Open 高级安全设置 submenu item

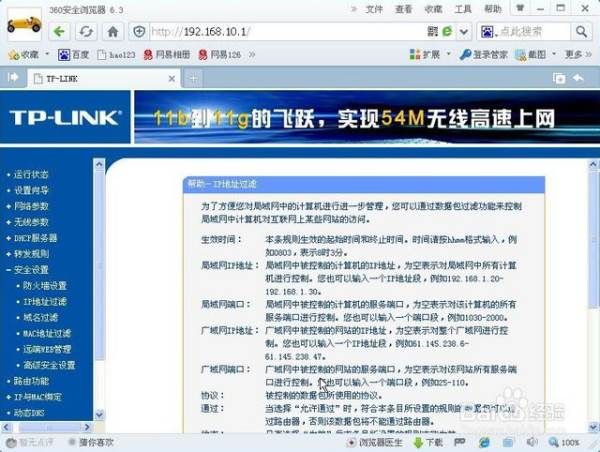coord(49,365)
